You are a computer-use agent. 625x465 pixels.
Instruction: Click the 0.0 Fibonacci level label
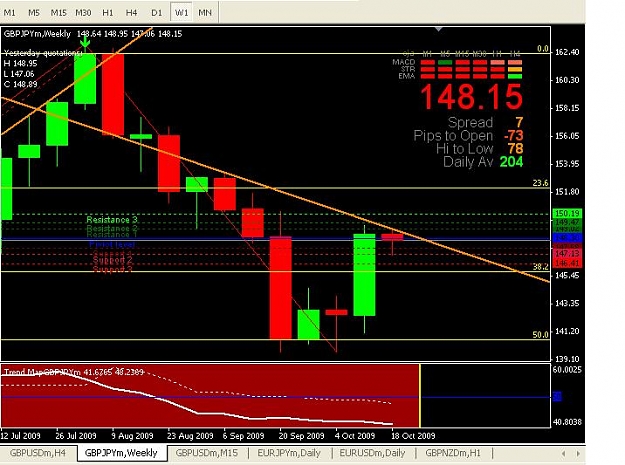coord(543,49)
